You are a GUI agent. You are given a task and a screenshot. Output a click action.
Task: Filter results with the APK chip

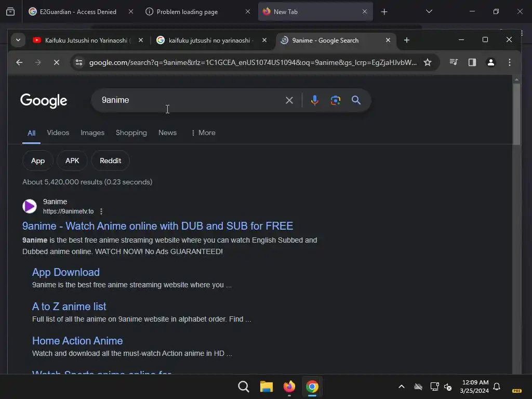tap(72, 161)
